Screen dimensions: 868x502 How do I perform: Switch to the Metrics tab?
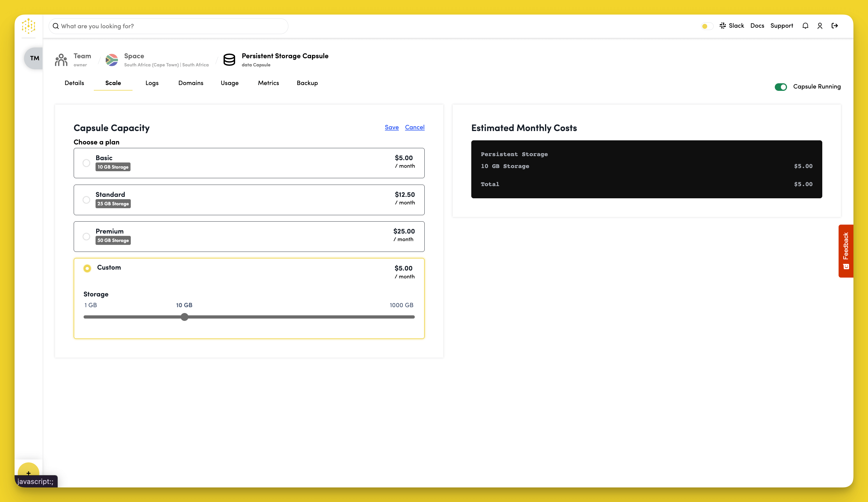pyautogui.click(x=268, y=83)
